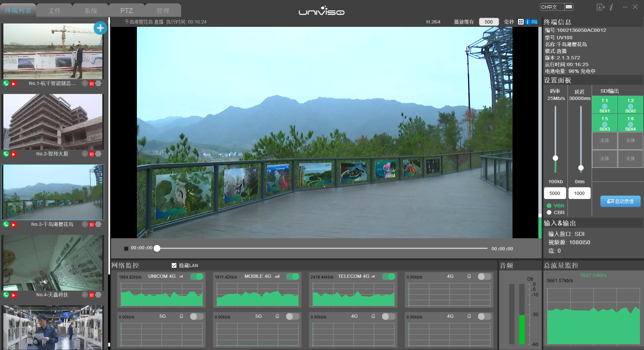
Task: Click the playback timeline seek handle
Action: point(157,249)
